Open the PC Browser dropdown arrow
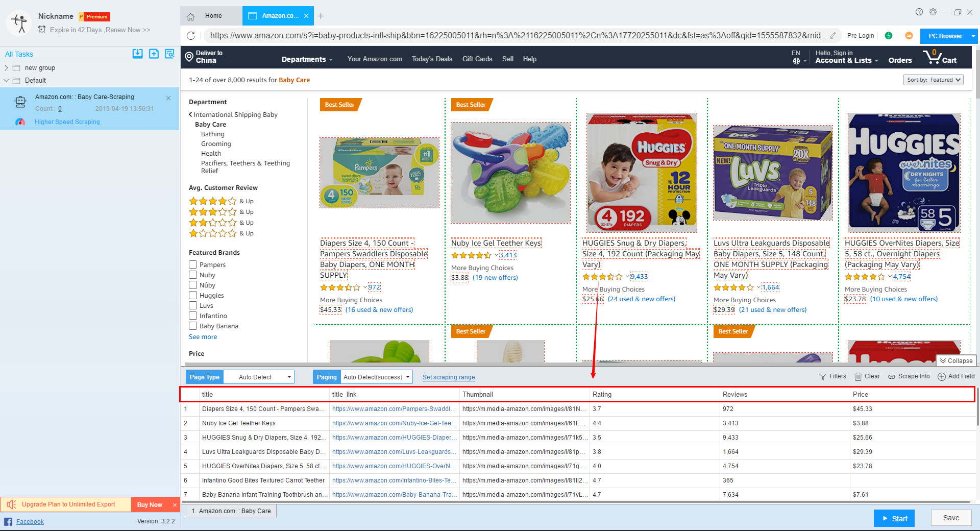The width and height of the screenshot is (980, 531). coord(973,36)
